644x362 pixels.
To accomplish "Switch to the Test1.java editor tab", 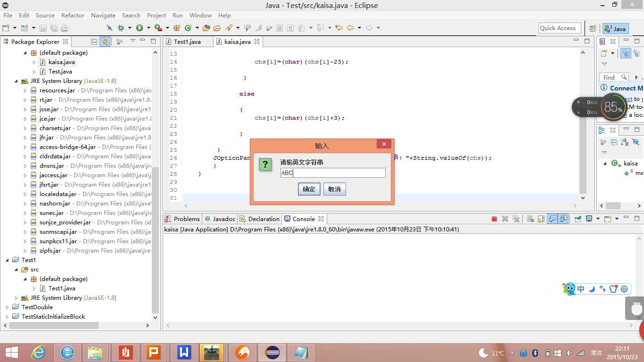I will pyautogui.click(x=187, y=41).
